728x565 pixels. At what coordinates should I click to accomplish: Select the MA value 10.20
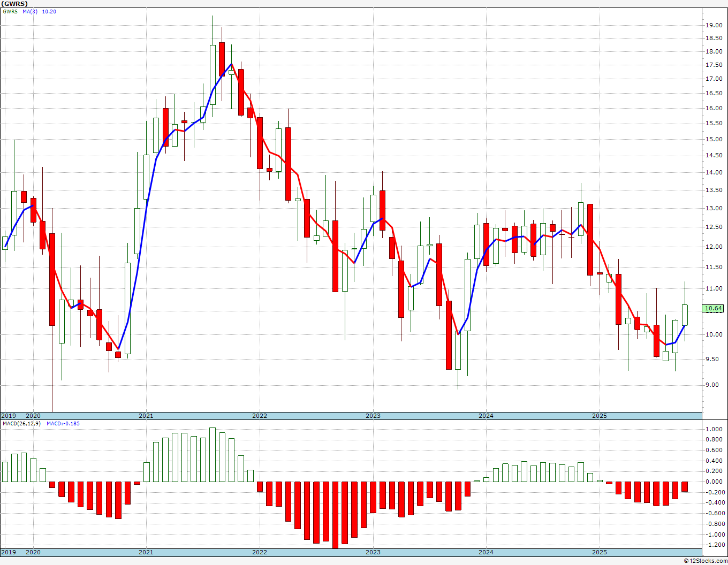[49, 11]
